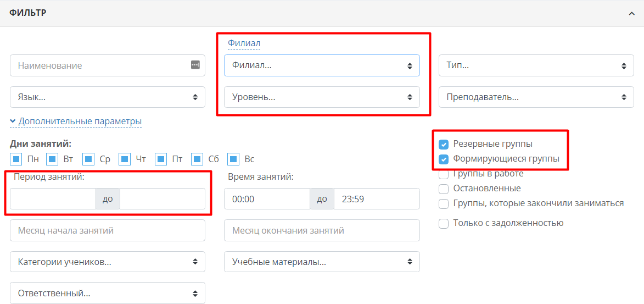
Task: Open the Категории учеников... dropdown
Action: [108, 262]
